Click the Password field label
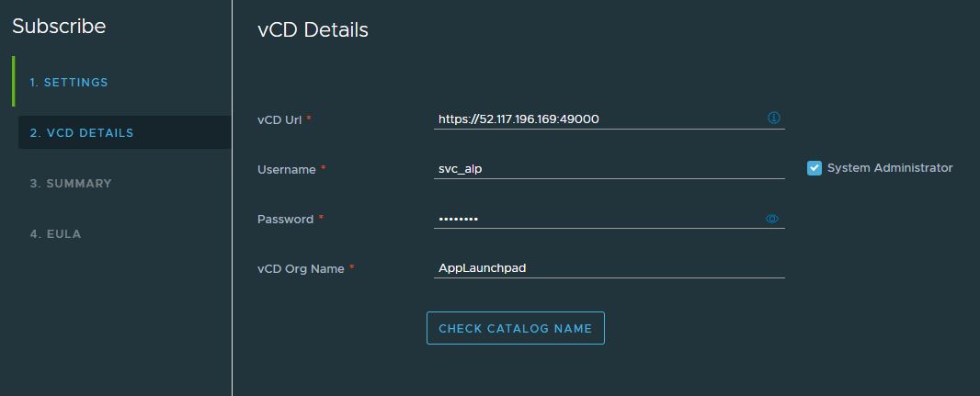 tap(286, 219)
